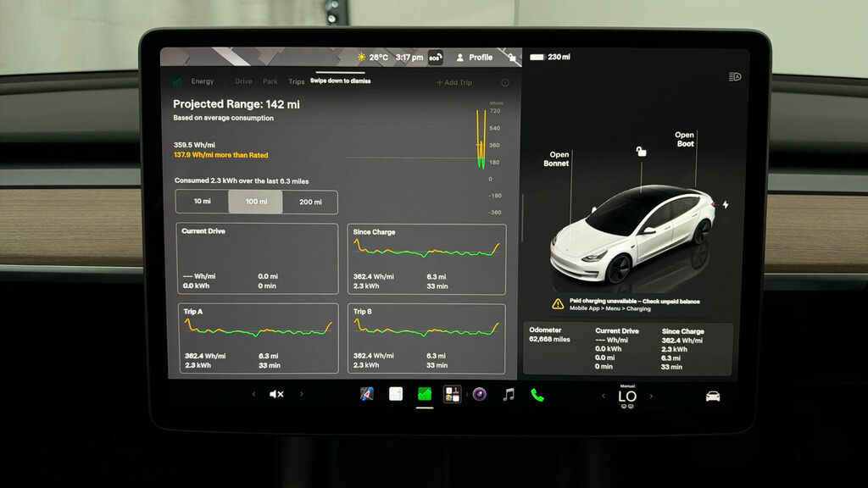
Task: Tap the lock icon in status bar
Action: click(512, 58)
